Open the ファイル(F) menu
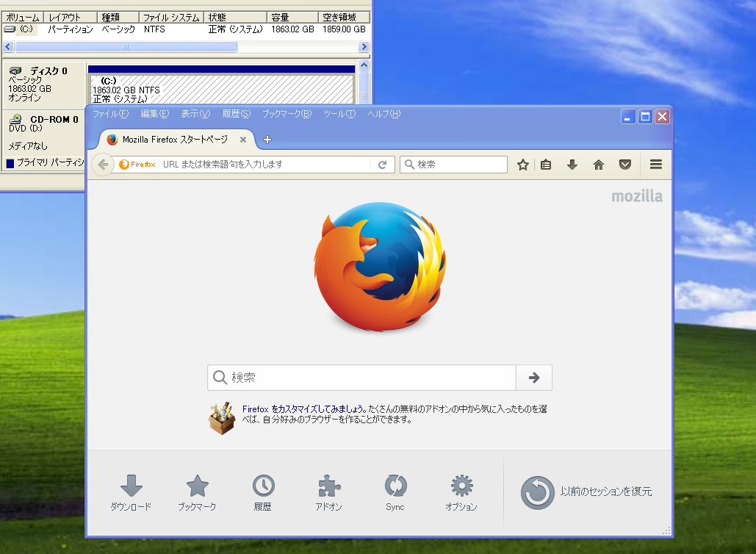 [x=110, y=114]
